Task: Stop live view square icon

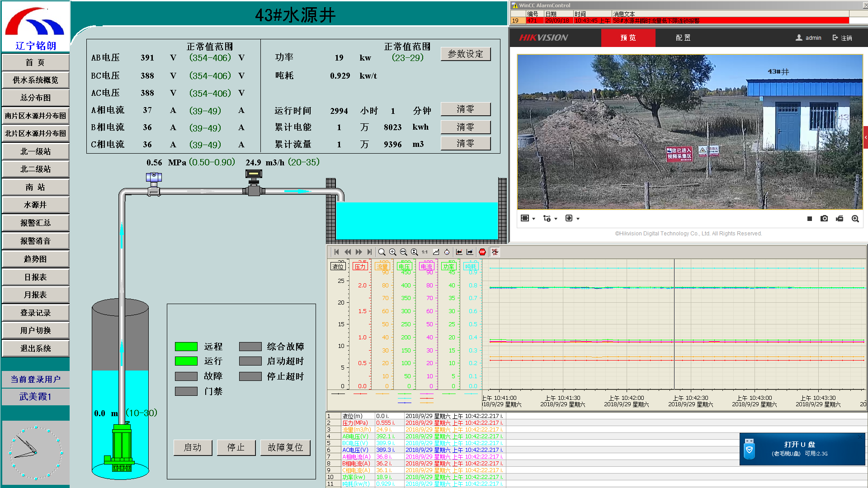Action: (x=810, y=219)
